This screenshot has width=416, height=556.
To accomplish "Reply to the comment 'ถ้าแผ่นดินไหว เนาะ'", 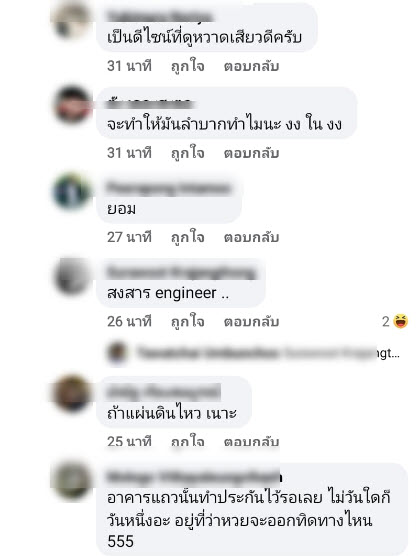I will pos(251,442).
